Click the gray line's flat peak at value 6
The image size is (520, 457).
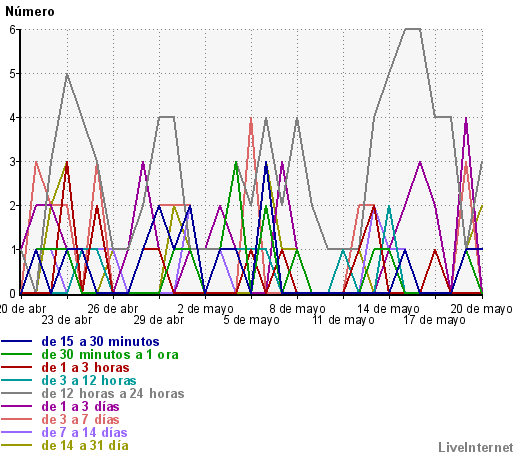tap(412, 29)
